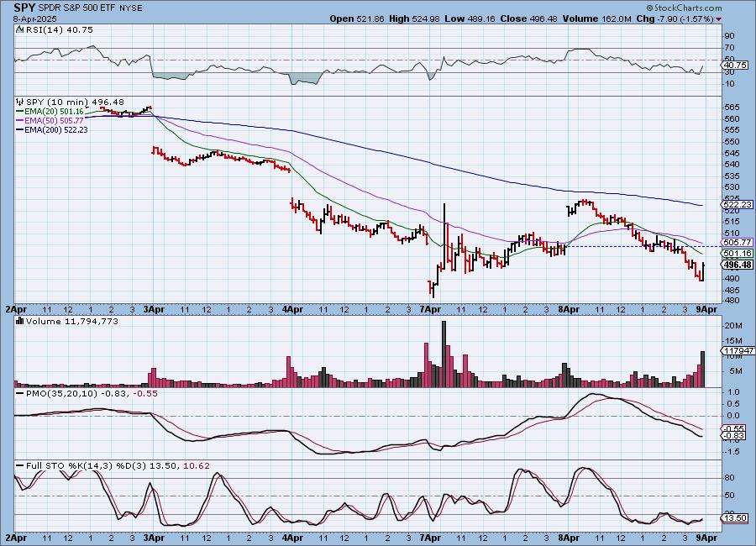Image resolution: width=756 pixels, height=546 pixels.
Task: Click the Volume 11,794,773 panel label
Action: pos(72,321)
